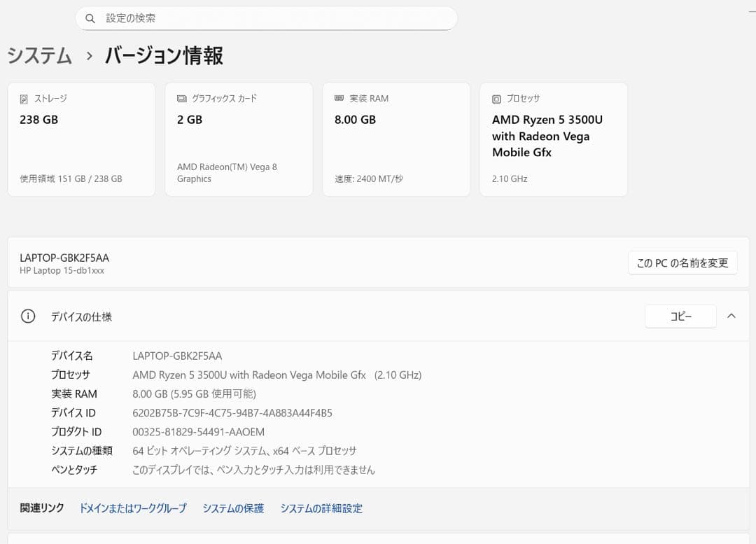Open the システムの保護 link

pos(233,508)
